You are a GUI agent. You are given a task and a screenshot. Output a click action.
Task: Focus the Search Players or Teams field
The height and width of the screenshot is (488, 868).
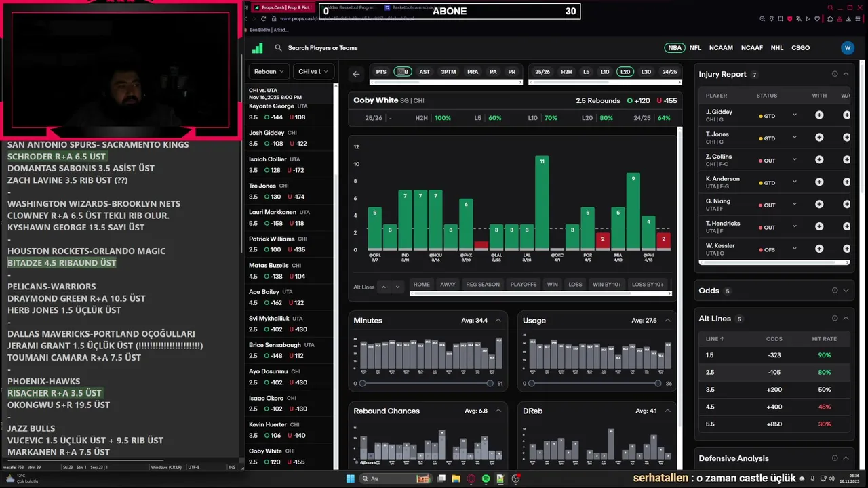[323, 48]
